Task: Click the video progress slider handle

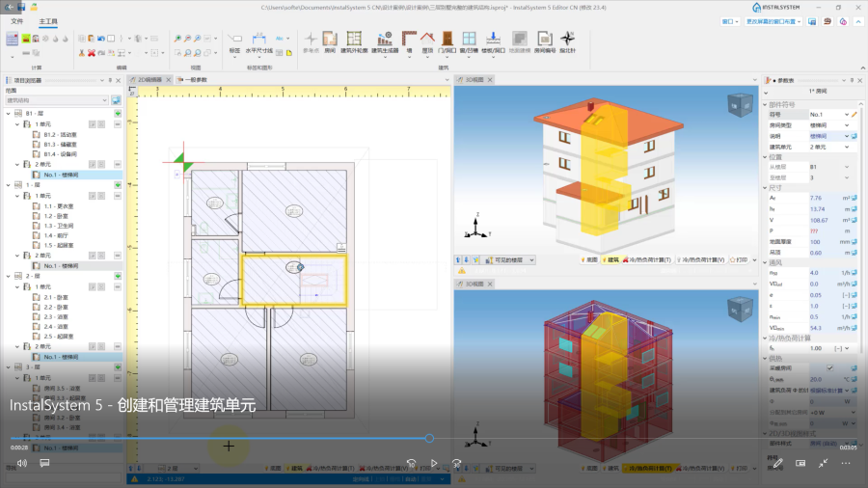Action: 429,438
